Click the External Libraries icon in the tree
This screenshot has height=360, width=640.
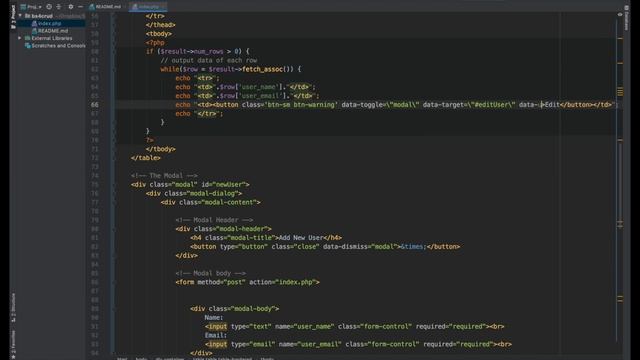tap(27, 38)
